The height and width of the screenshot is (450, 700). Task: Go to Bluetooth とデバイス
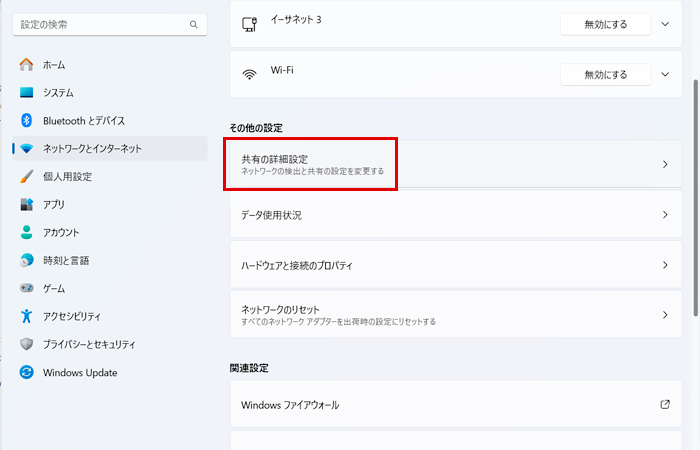(110, 121)
